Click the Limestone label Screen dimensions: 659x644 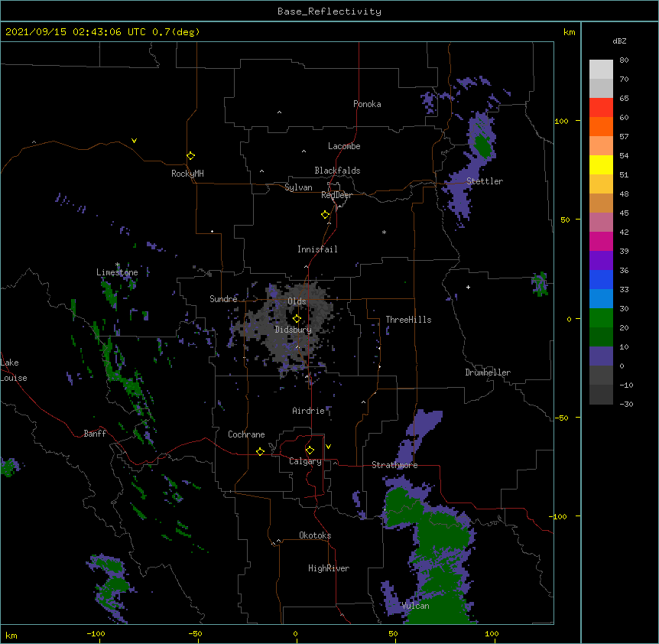[x=117, y=272]
